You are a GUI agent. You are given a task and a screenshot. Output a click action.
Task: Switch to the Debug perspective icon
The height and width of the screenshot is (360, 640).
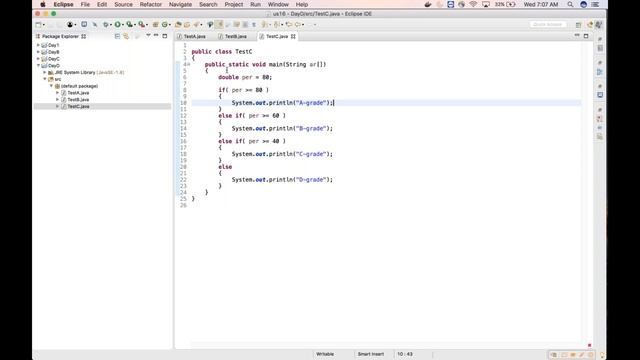coord(599,25)
